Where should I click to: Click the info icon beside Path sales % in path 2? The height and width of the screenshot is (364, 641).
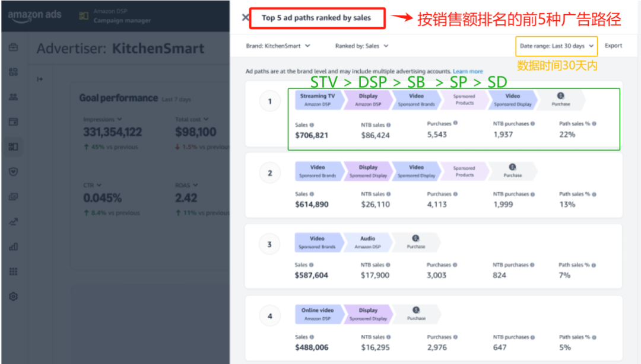[594, 194]
